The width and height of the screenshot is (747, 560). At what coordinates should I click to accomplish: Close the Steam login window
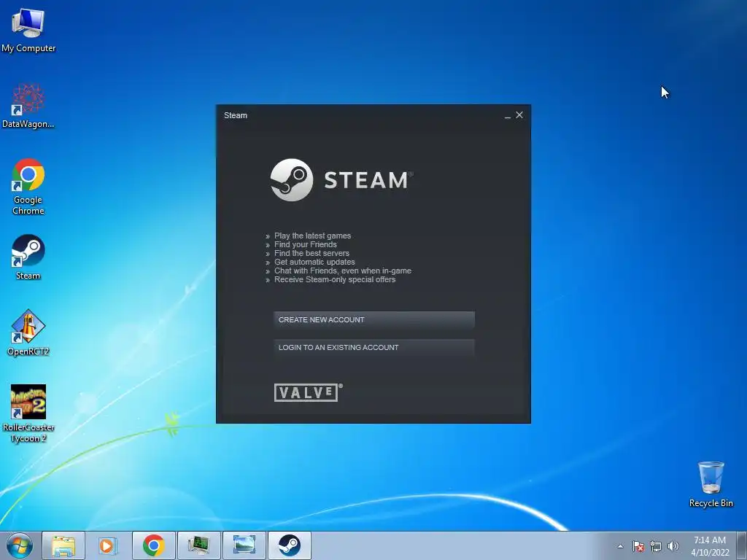[519, 115]
